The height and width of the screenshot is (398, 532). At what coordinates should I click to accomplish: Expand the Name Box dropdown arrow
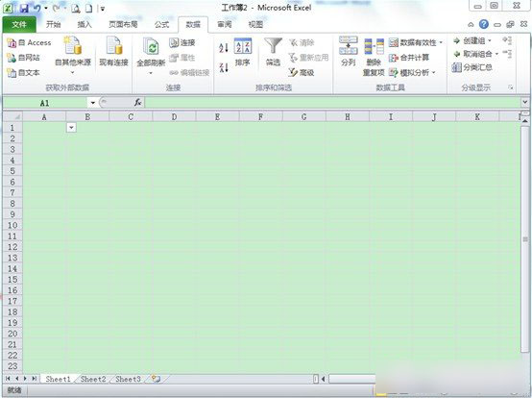pyautogui.click(x=92, y=103)
